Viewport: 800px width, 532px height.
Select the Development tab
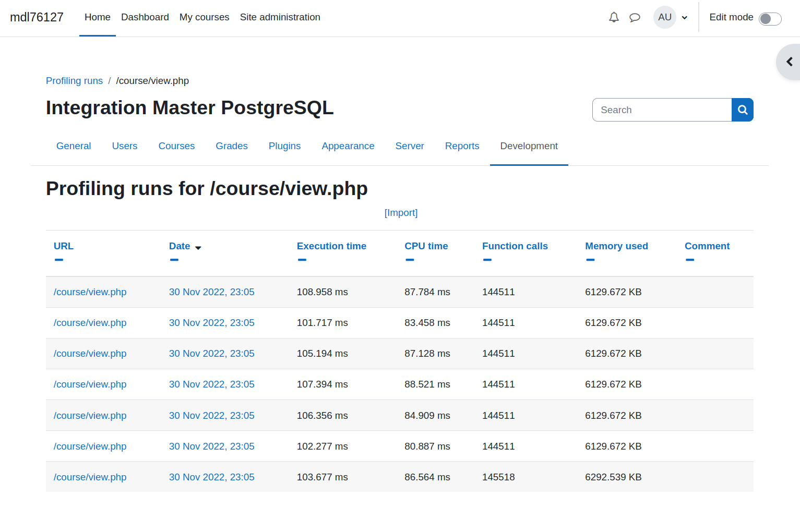(x=529, y=146)
